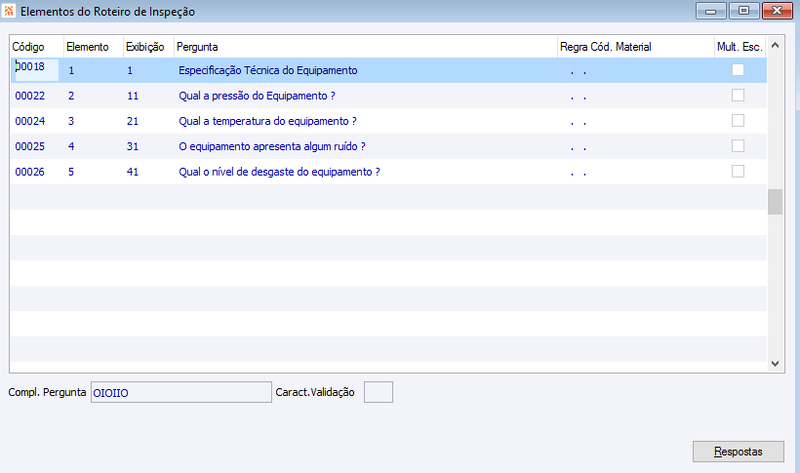
Task: Tick Mult. Esc. for the desgaste question
Action: pyautogui.click(x=738, y=171)
